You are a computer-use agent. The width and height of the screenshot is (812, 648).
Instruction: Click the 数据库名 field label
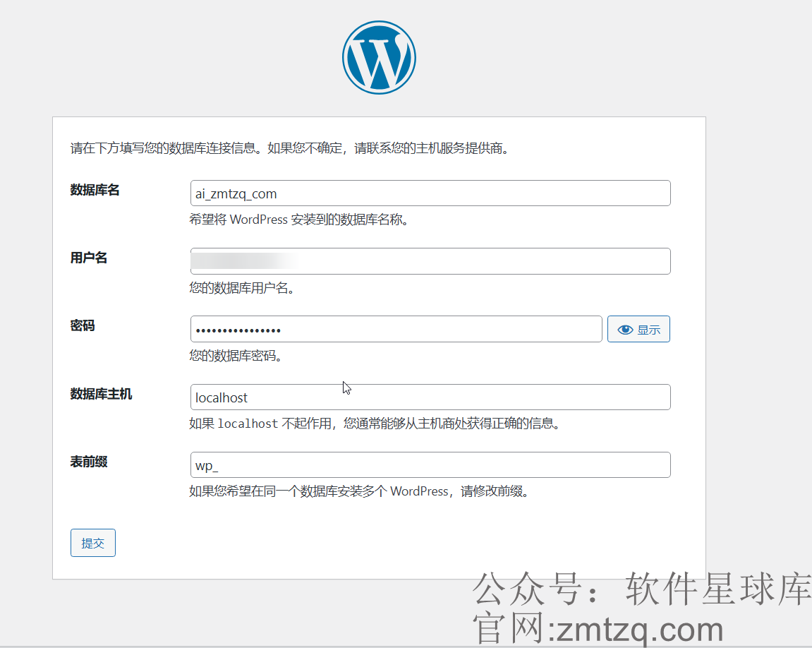[95, 190]
